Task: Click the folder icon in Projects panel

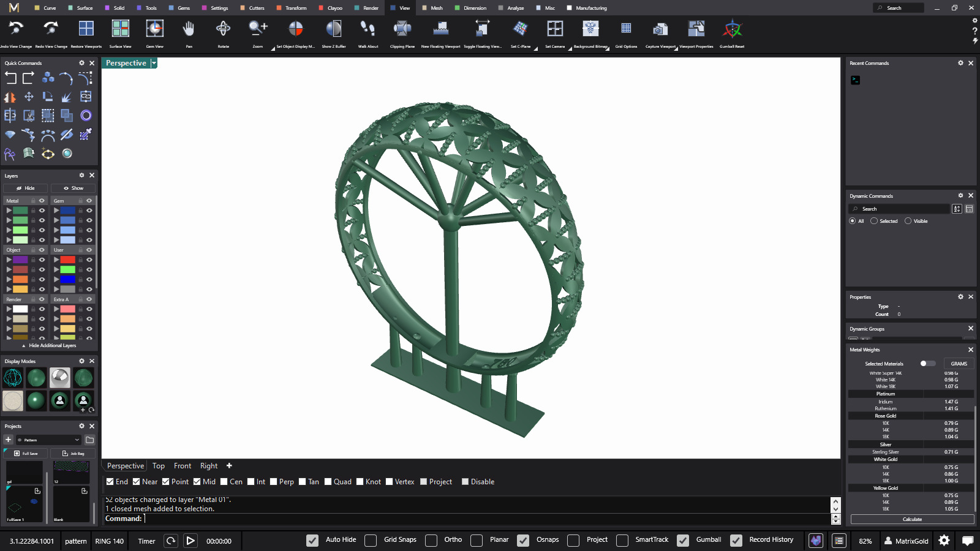Action: click(x=90, y=440)
